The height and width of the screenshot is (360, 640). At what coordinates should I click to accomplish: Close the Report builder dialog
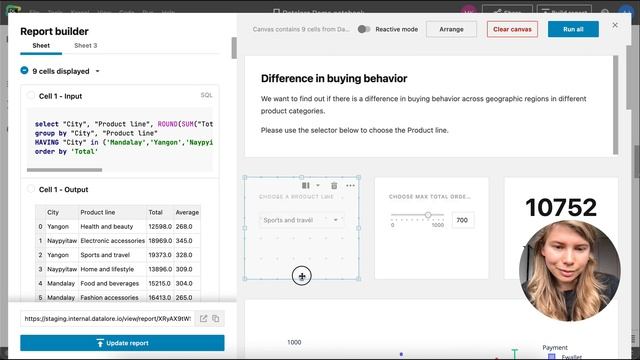coord(615,25)
